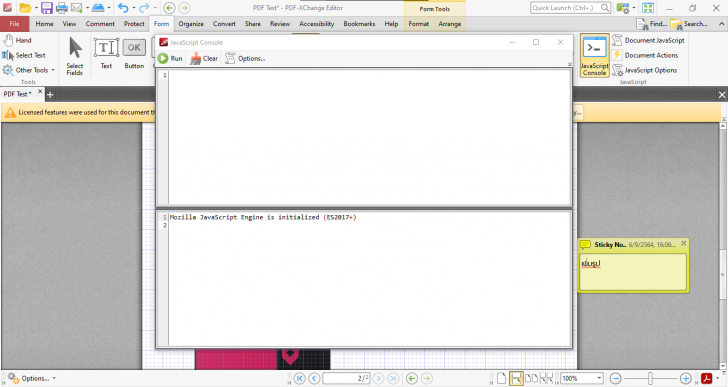728x387 pixels.
Task: Open Document Actions
Action: 645,55
